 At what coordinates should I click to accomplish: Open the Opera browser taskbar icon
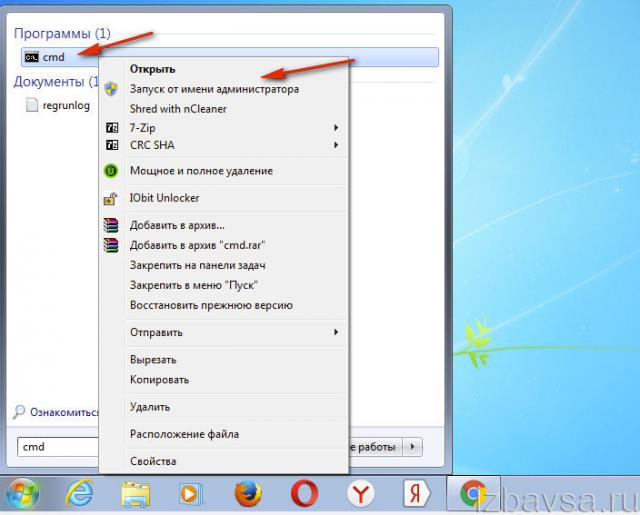304,492
